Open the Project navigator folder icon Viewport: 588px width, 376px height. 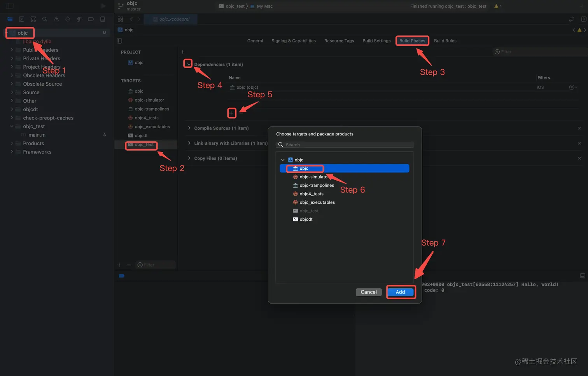pyautogui.click(x=10, y=19)
